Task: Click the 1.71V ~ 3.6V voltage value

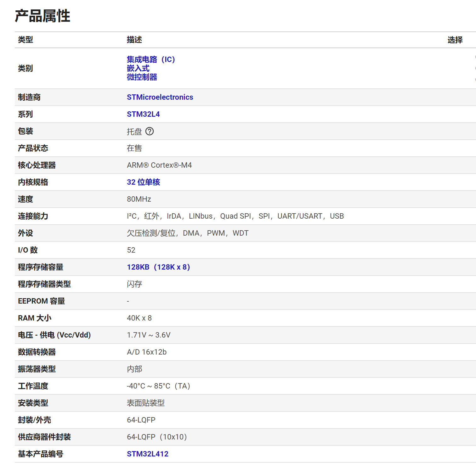Action: 149,335
